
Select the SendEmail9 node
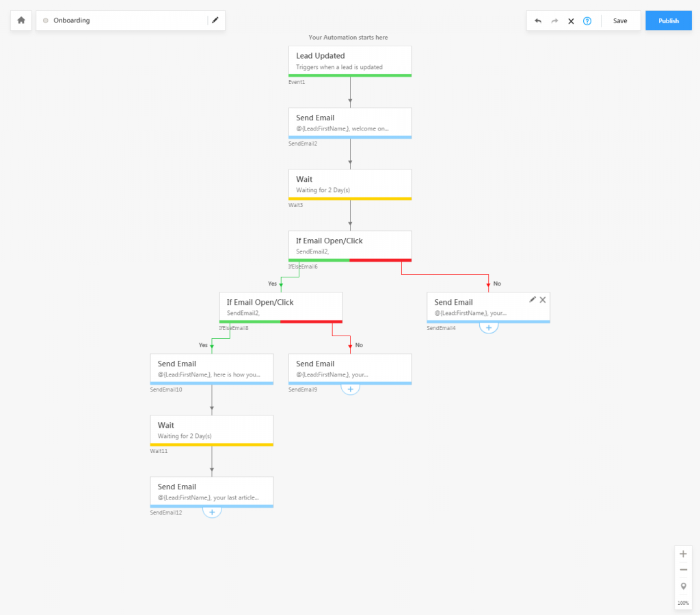point(350,370)
